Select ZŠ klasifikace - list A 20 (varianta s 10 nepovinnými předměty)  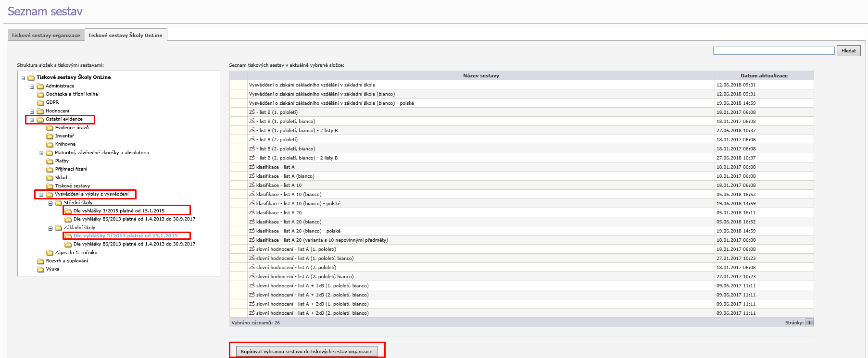point(522,240)
